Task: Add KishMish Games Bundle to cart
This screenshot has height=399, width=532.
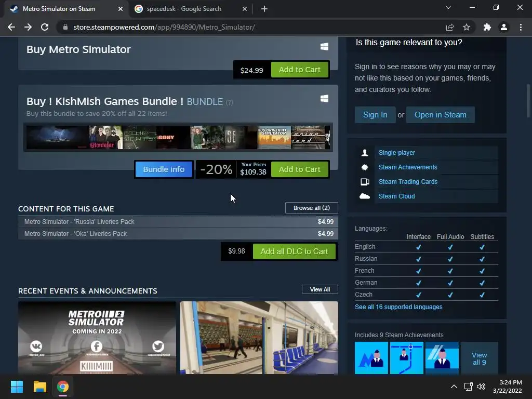Action: click(x=300, y=169)
